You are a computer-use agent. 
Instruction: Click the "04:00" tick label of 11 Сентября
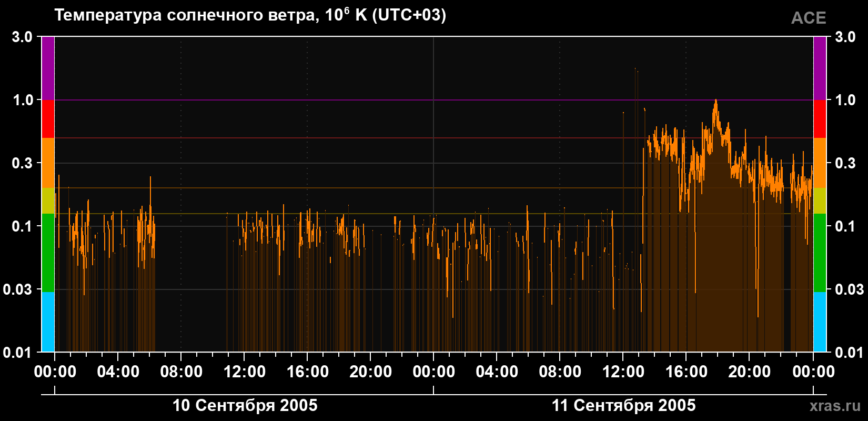[x=497, y=372]
